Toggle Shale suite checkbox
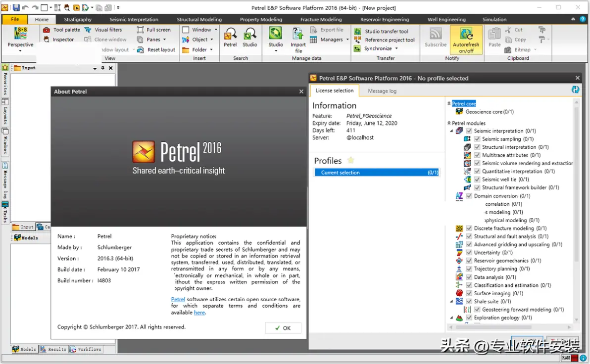This screenshot has height=364, width=590. pyautogui.click(x=469, y=302)
